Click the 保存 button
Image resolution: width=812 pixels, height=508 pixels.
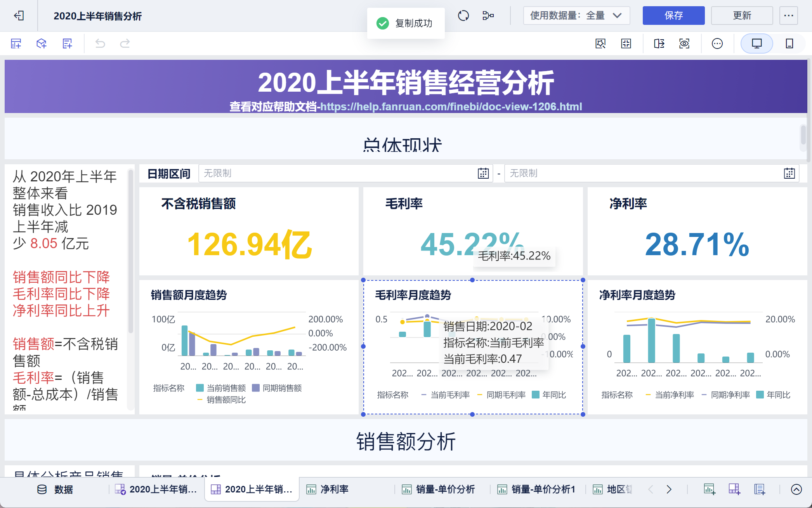673,16
